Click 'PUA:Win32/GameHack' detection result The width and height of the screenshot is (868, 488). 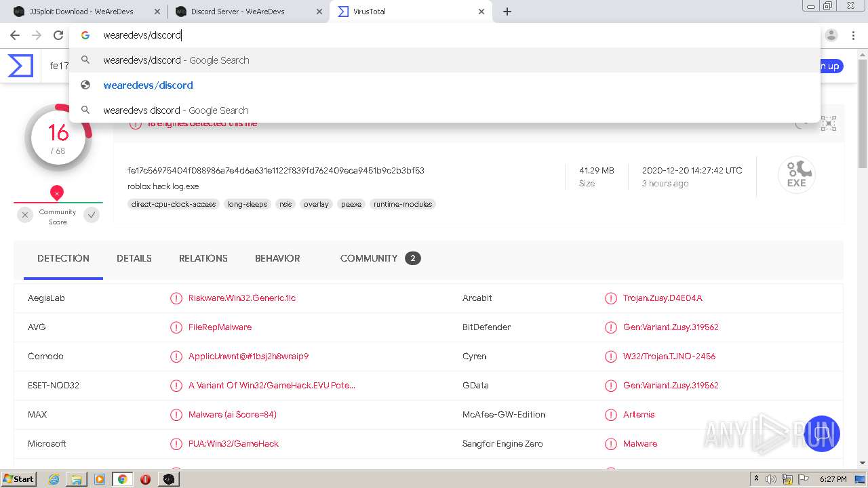[x=234, y=444]
